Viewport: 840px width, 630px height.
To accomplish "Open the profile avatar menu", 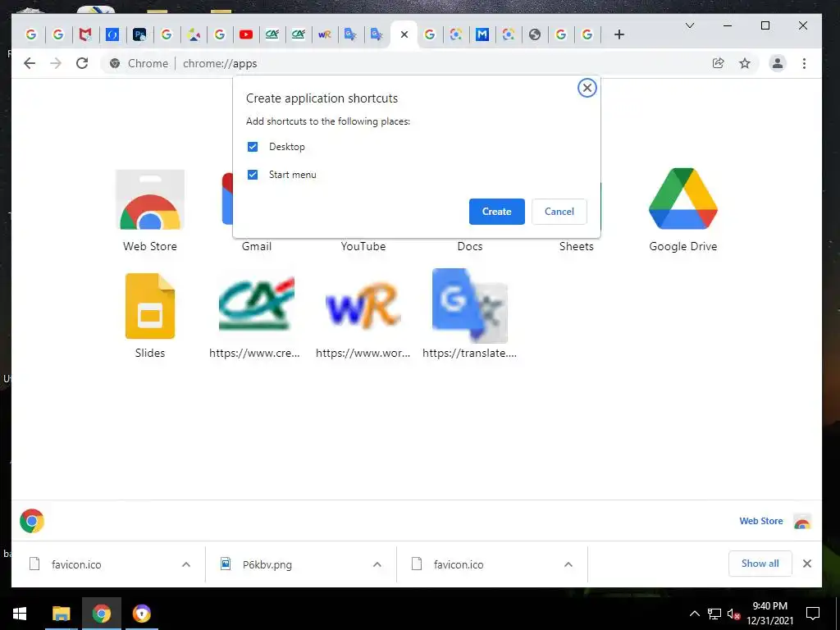I will (778, 63).
